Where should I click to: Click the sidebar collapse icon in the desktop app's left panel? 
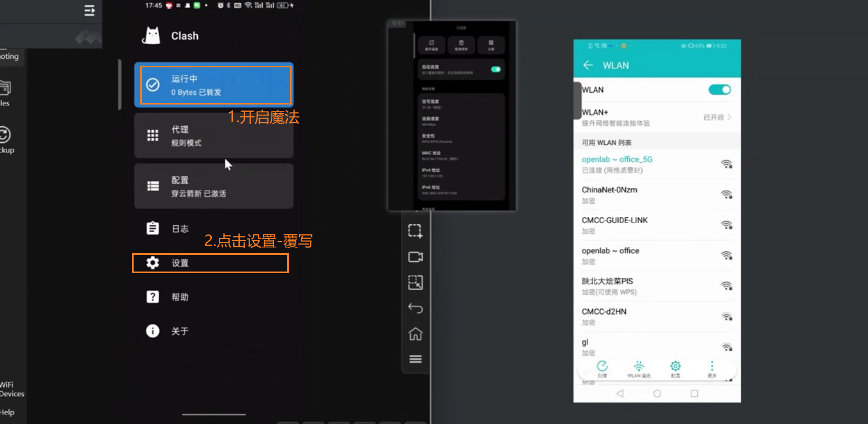[89, 11]
